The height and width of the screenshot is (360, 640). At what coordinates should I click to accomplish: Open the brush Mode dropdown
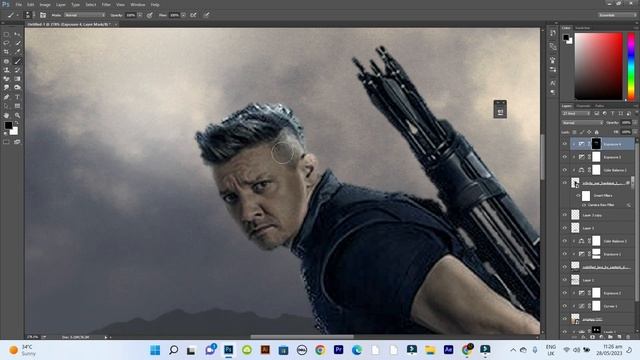pyautogui.click(x=85, y=15)
